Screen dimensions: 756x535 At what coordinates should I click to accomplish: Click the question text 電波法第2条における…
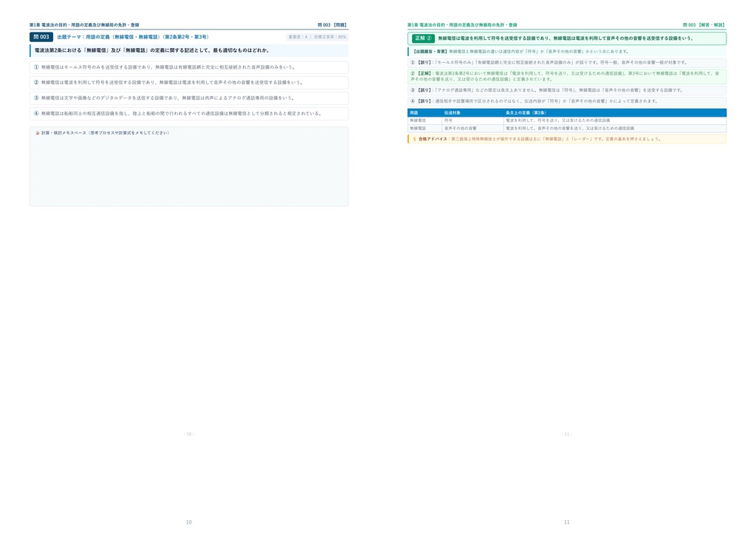(152, 50)
